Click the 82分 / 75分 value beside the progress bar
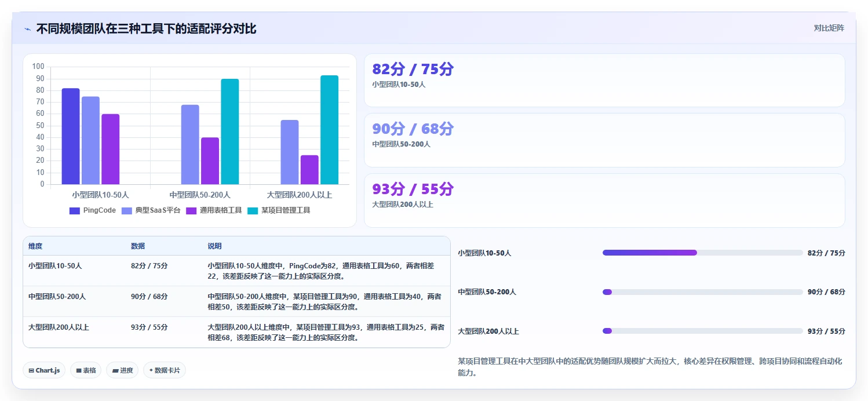Screen dimensions: 868x401 pos(826,253)
